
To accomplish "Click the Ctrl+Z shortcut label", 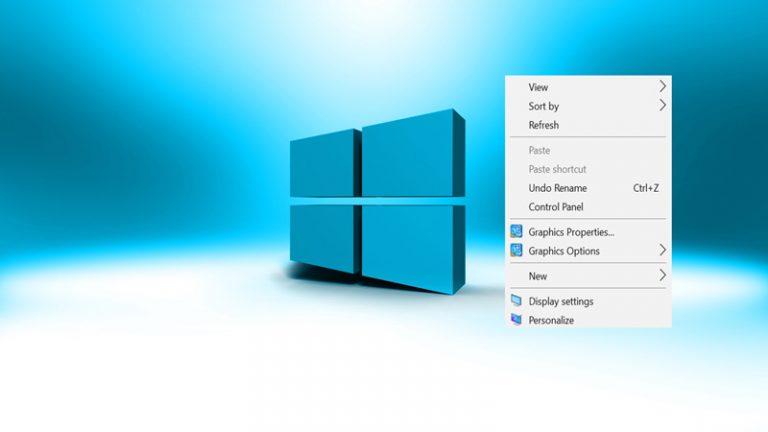I will pos(646,188).
